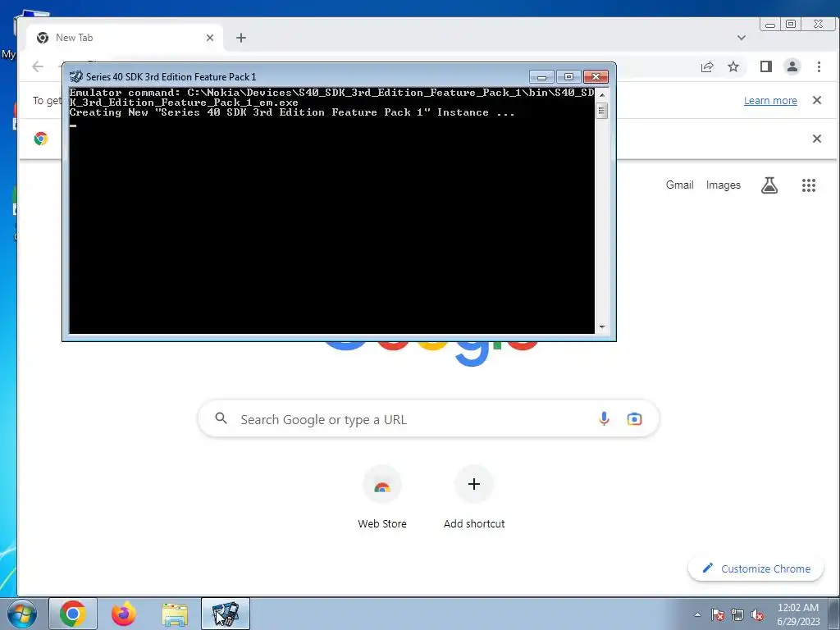Open the Chrome profile avatar
The width and height of the screenshot is (840, 630).
click(x=792, y=66)
